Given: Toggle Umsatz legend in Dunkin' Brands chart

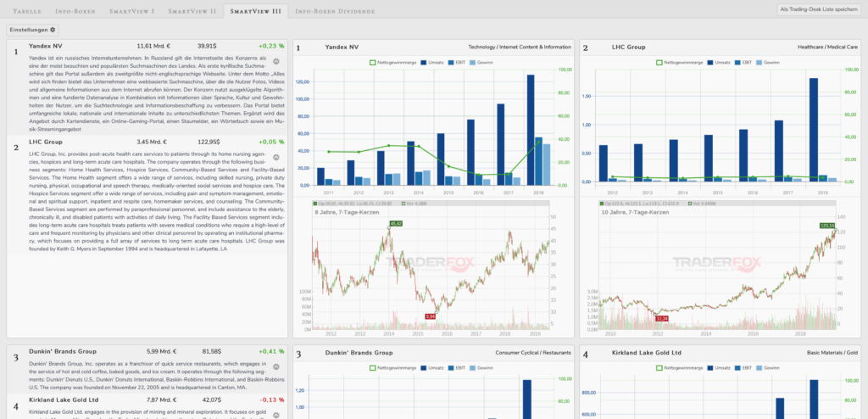Looking at the screenshot, I should click(x=433, y=367).
